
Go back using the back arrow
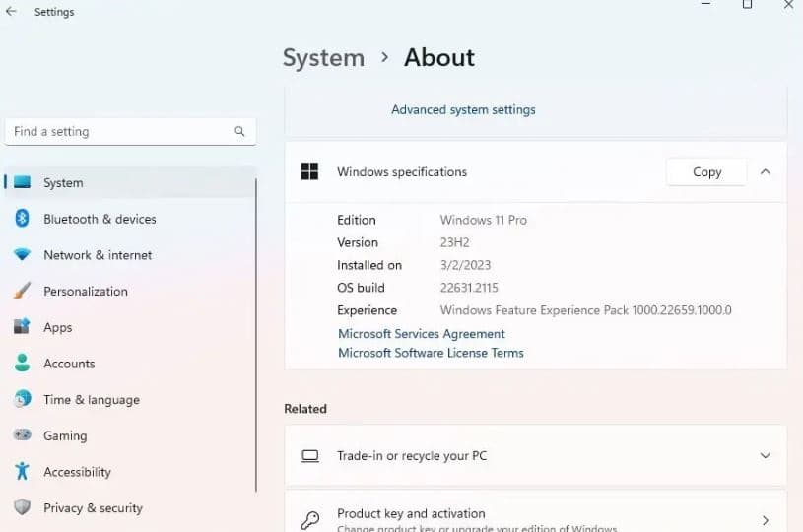[x=12, y=12]
